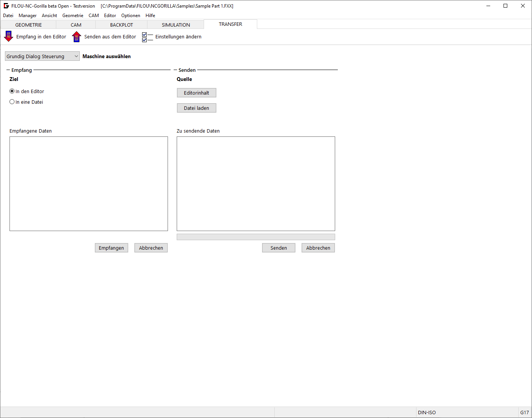Switch to the SIMULATION tab
Image resolution: width=532 pixels, height=418 pixels.
click(x=176, y=25)
